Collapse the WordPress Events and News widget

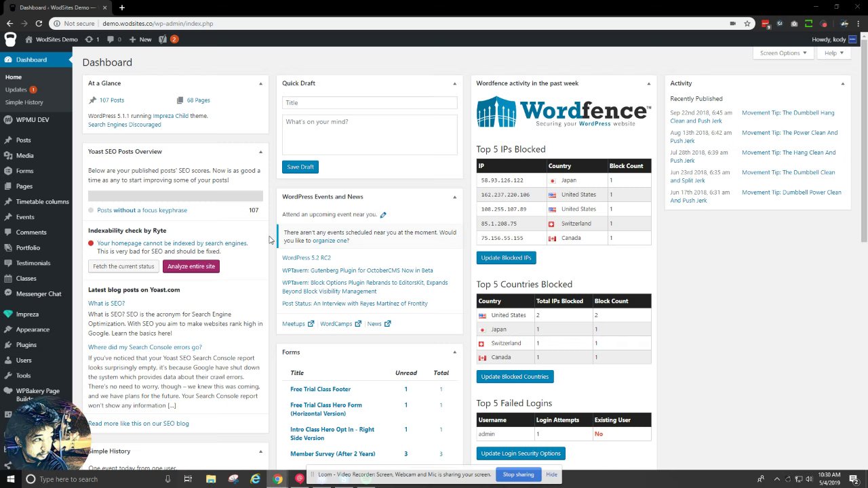tap(454, 197)
